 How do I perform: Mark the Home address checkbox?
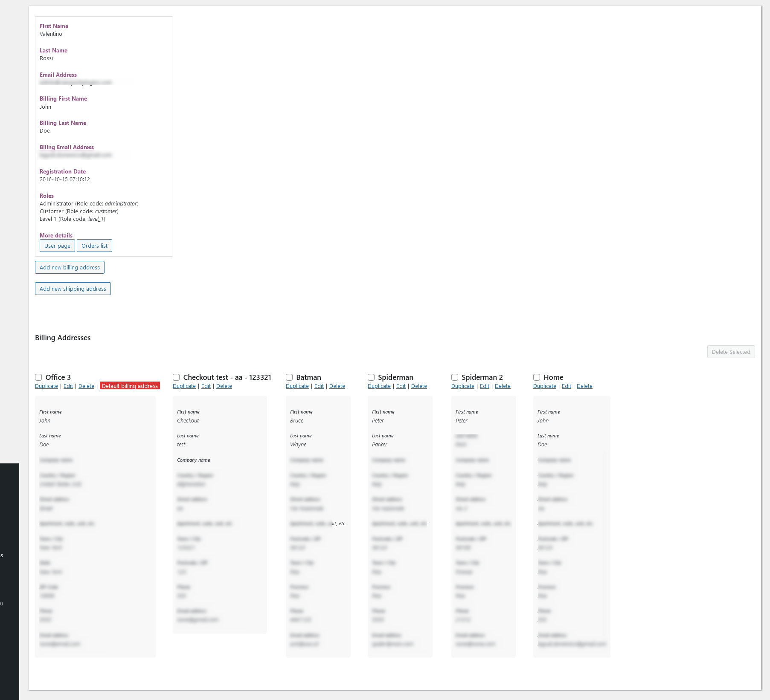point(537,377)
